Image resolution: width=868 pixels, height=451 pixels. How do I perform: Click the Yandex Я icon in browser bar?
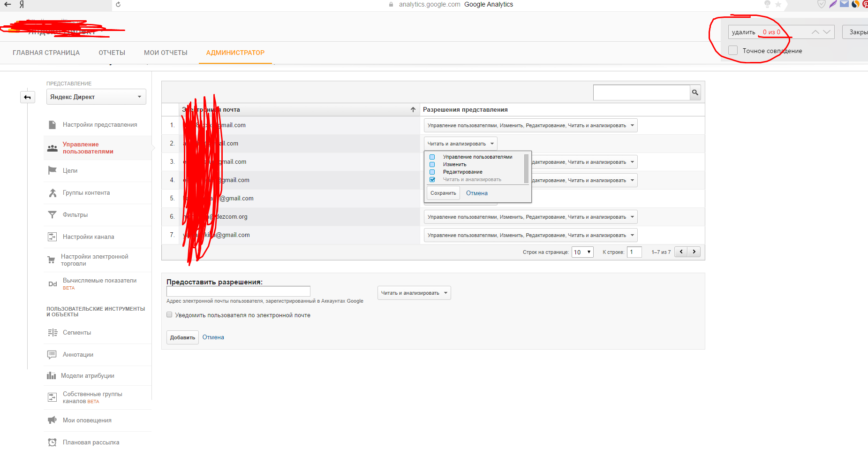[x=22, y=5]
